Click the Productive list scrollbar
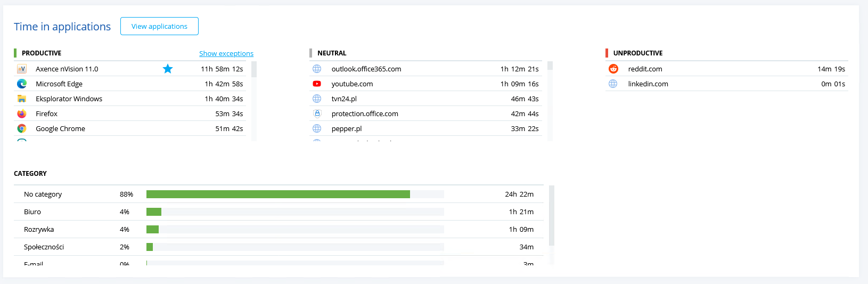Image resolution: width=868 pixels, height=284 pixels. coord(254,70)
